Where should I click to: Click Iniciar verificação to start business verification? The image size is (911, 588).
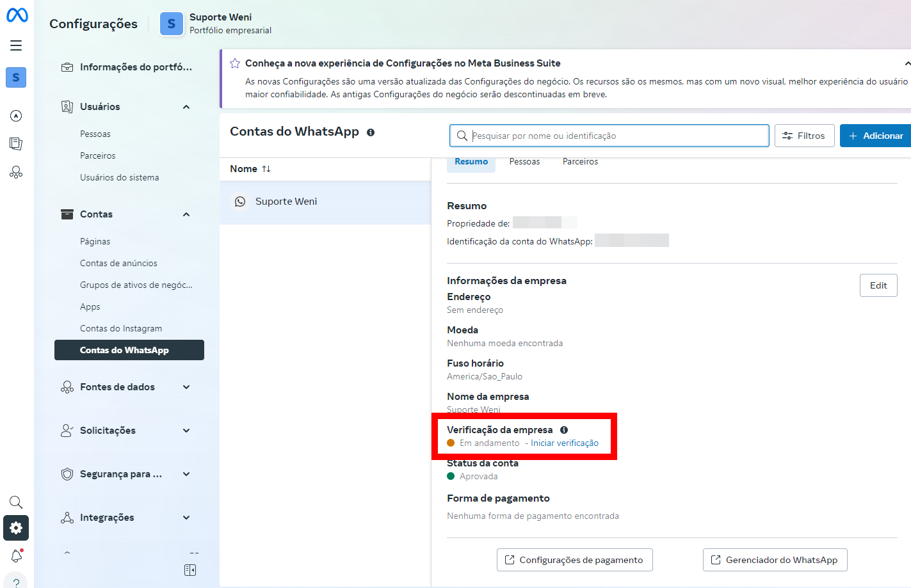pyautogui.click(x=565, y=443)
